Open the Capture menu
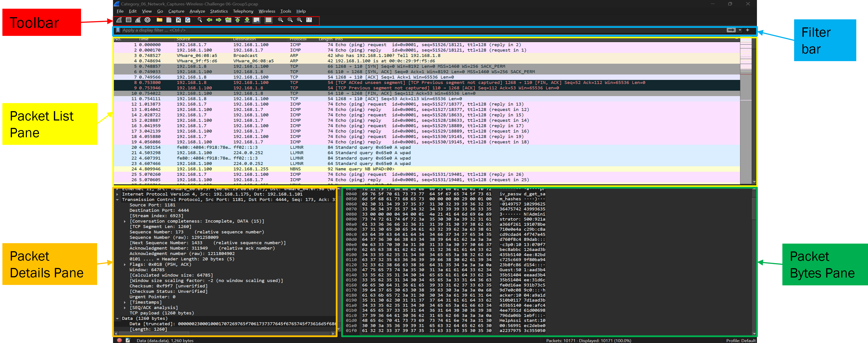The width and height of the screenshot is (868, 343). pyautogui.click(x=176, y=12)
